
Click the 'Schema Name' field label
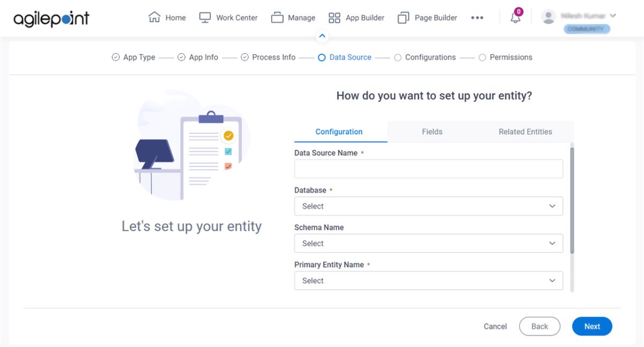pyautogui.click(x=319, y=227)
